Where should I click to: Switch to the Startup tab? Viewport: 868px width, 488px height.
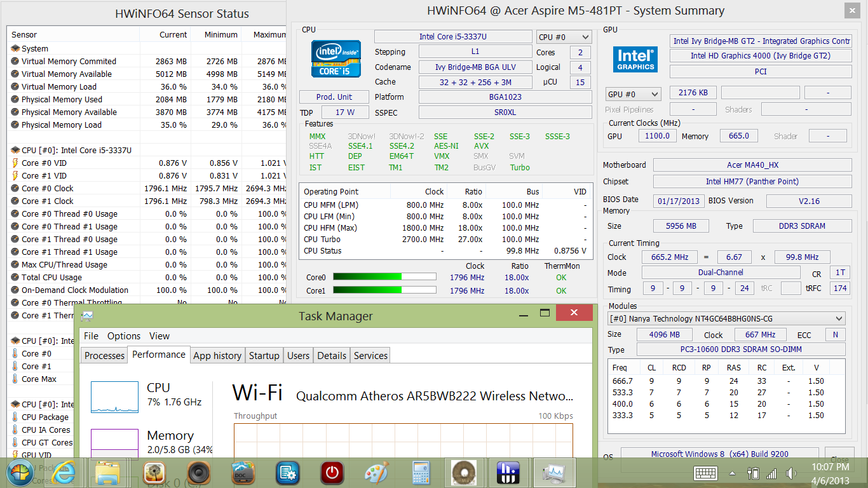[x=264, y=355]
